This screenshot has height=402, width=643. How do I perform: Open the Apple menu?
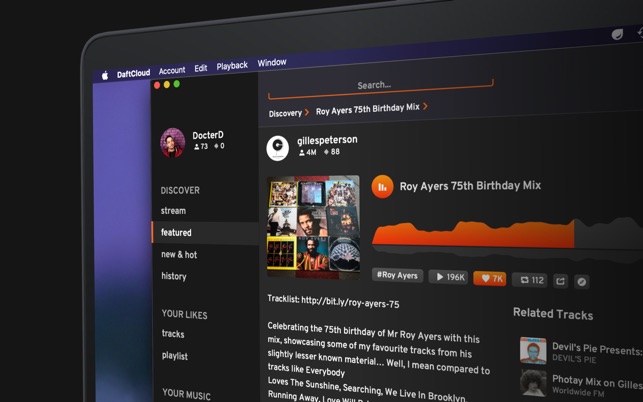tap(105, 75)
